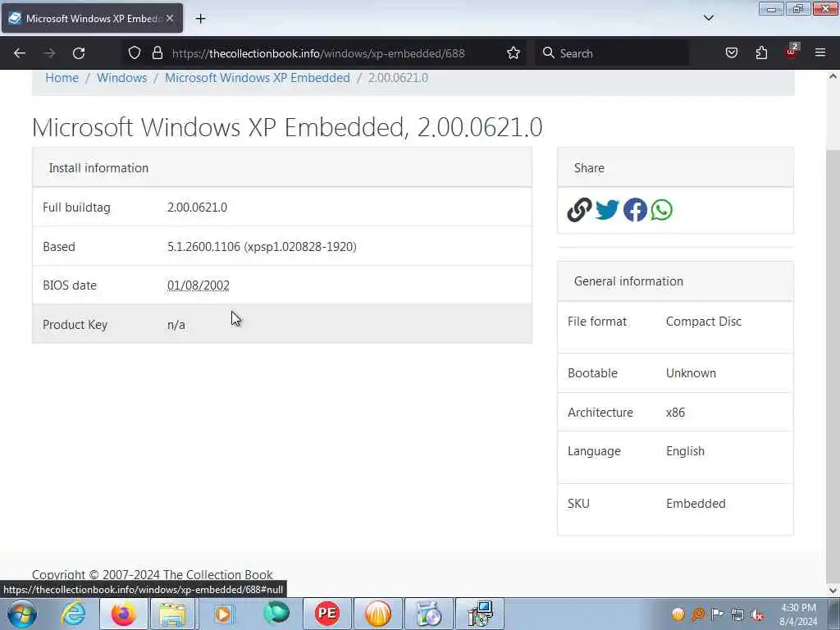Click scrollbar up arrow
This screenshot has width=840, height=630.
coord(833,76)
